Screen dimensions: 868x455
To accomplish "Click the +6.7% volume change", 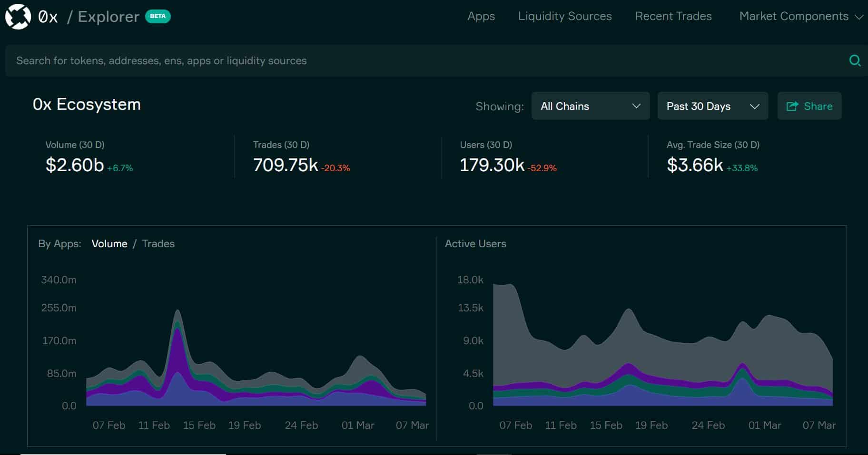I will [x=120, y=168].
